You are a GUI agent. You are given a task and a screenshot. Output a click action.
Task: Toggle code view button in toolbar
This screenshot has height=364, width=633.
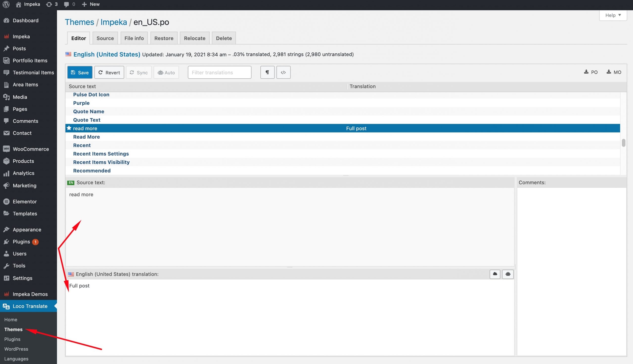click(x=283, y=72)
